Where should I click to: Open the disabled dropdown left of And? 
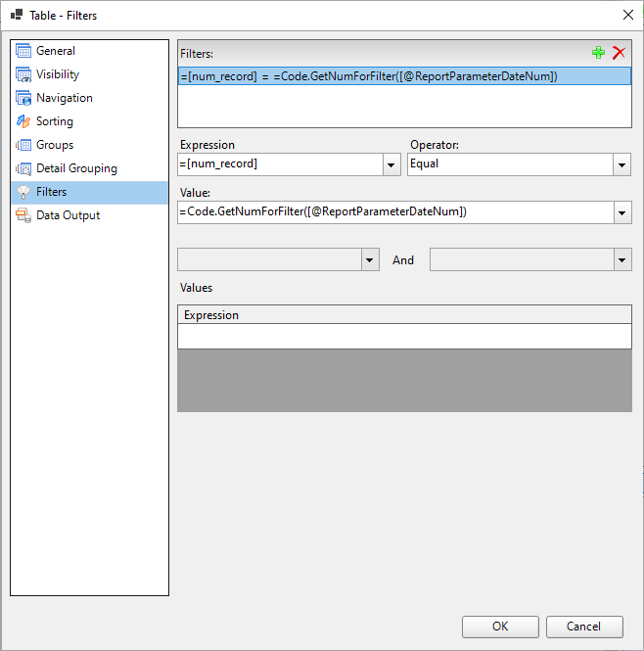pyautogui.click(x=370, y=259)
